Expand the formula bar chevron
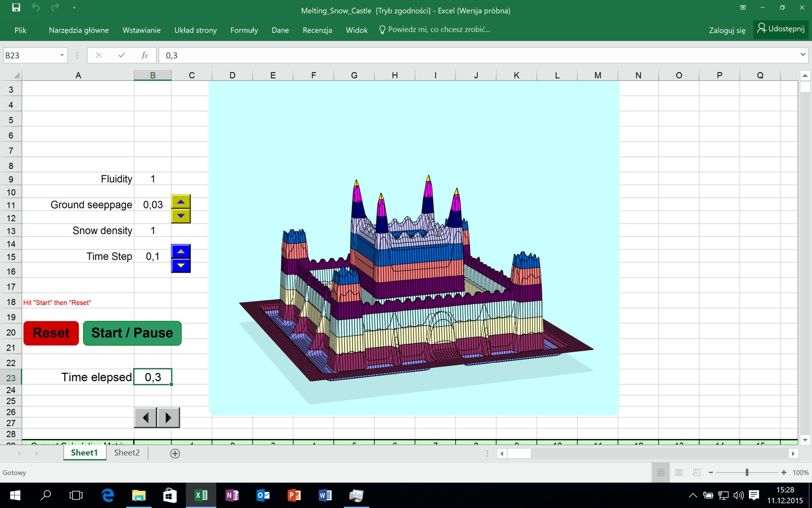Screen dimensions: 812x508 pyautogui.click(x=802, y=55)
